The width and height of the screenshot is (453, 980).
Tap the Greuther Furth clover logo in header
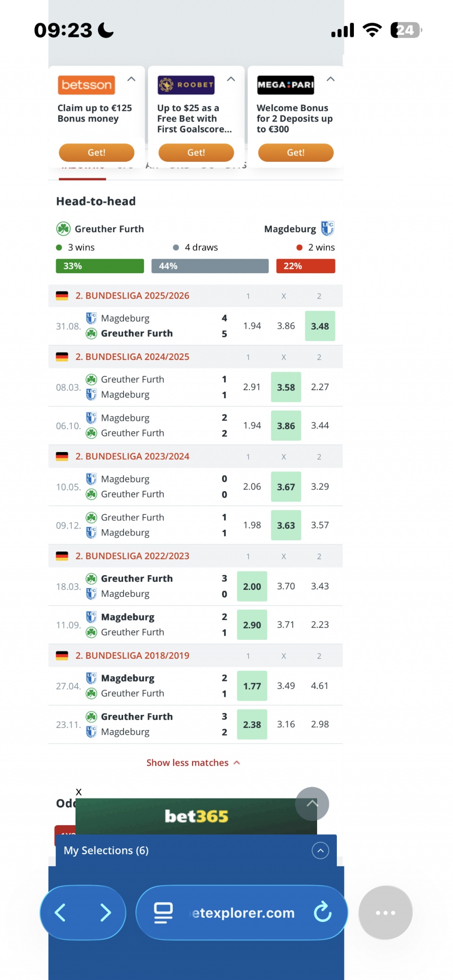[x=63, y=229]
